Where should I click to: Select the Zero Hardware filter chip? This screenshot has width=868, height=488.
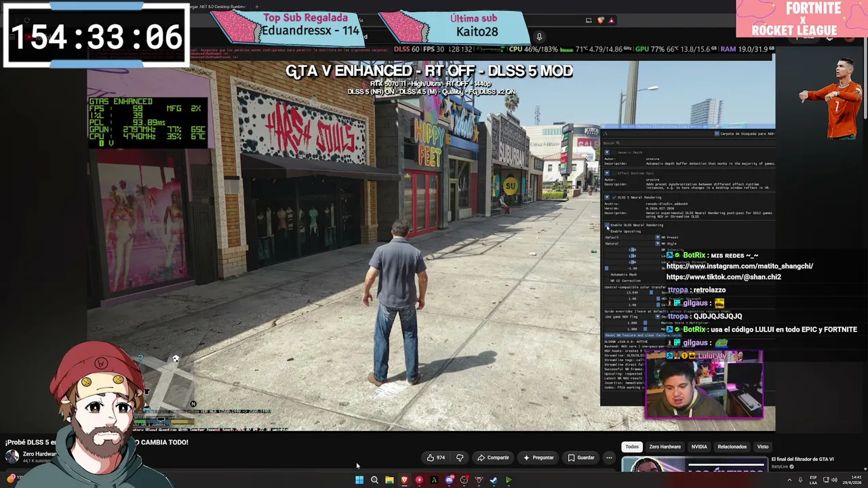coord(665,447)
